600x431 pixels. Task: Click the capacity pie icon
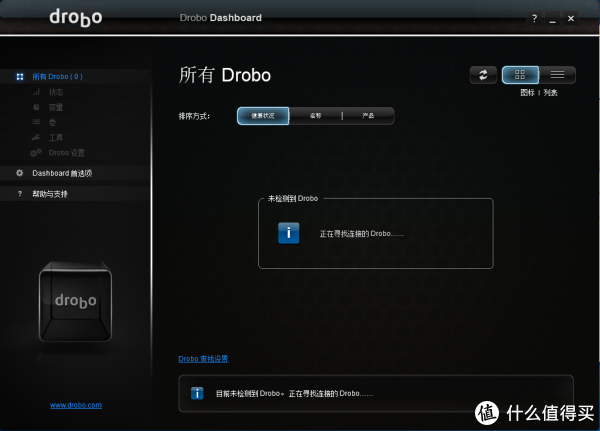click(x=36, y=107)
